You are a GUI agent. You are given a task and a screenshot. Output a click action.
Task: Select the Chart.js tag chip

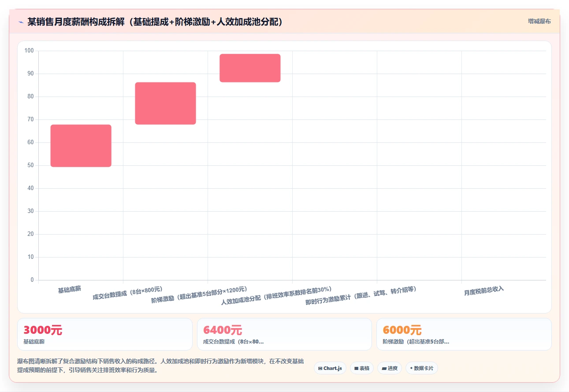330,368
